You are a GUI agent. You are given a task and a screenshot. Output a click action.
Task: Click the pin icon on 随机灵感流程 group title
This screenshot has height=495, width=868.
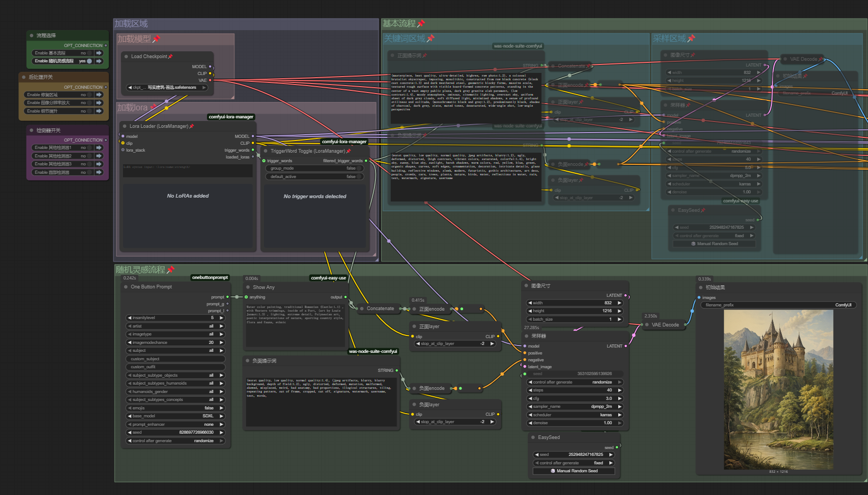click(x=171, y=270)
